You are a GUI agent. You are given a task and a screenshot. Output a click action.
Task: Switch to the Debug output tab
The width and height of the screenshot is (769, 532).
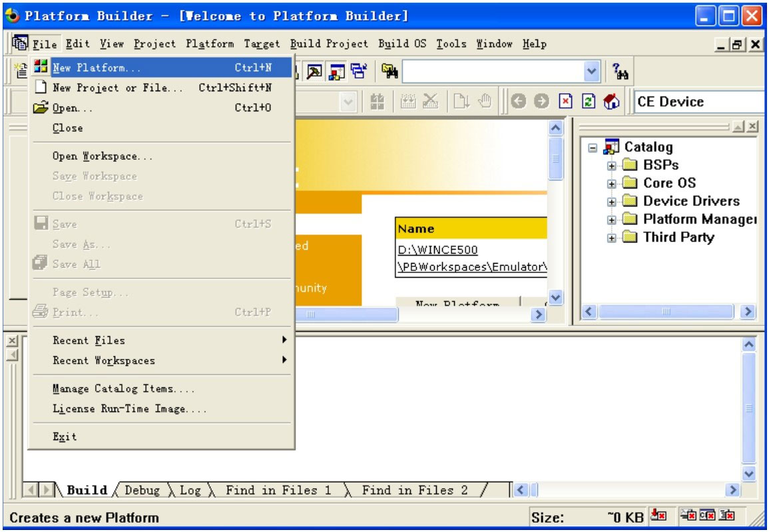(142, 491)
